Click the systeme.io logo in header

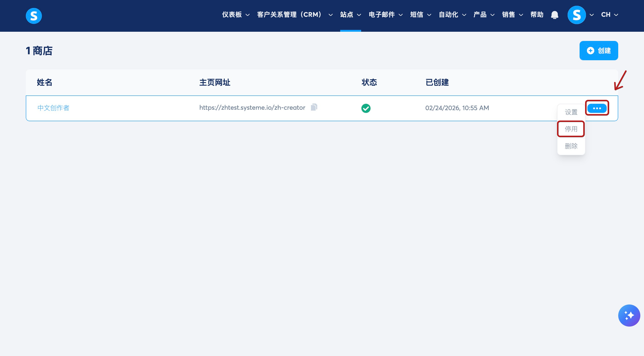point(34,16)
